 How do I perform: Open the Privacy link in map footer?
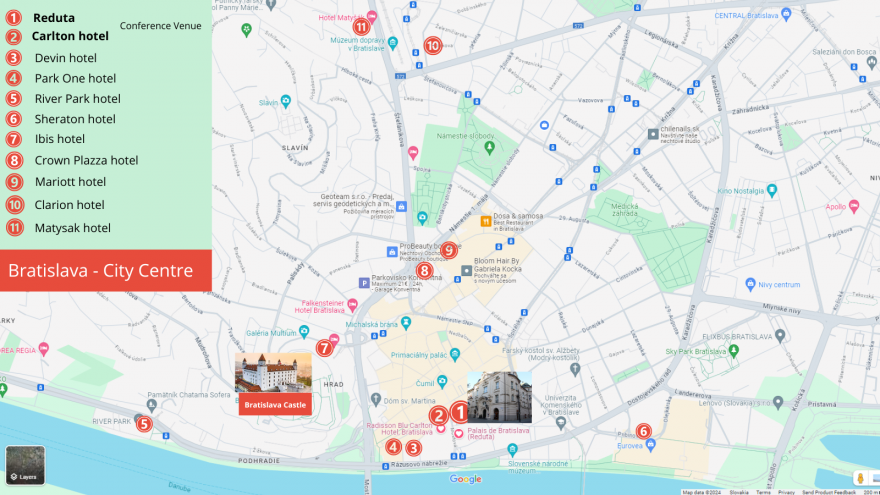coord(787,492)
